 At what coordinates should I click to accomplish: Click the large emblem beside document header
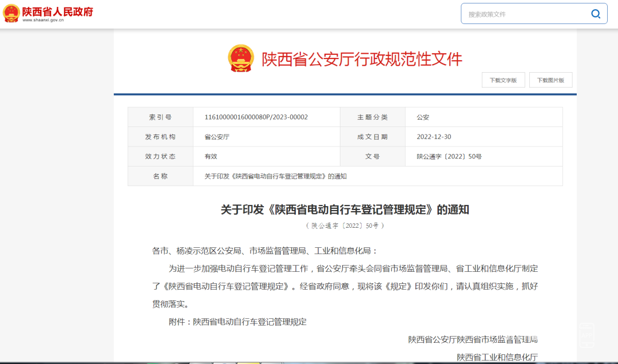[x=241, y=58]
